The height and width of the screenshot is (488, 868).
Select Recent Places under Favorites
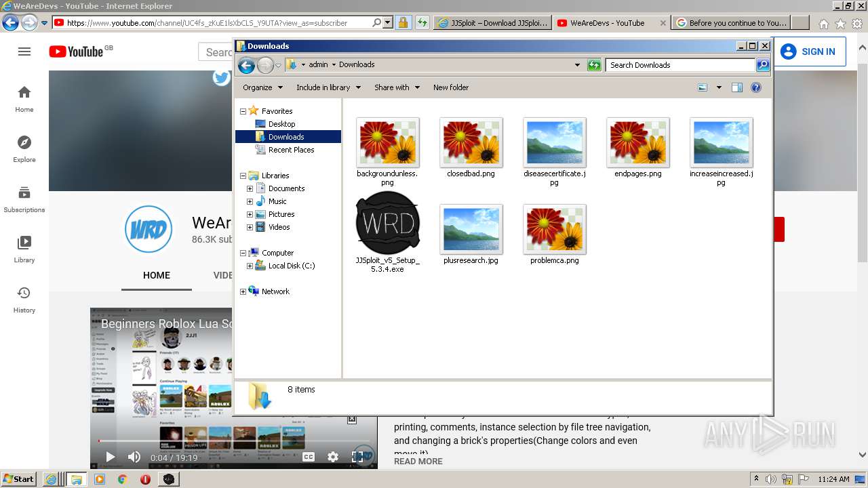pyautogui.click(x=291, y=150)
